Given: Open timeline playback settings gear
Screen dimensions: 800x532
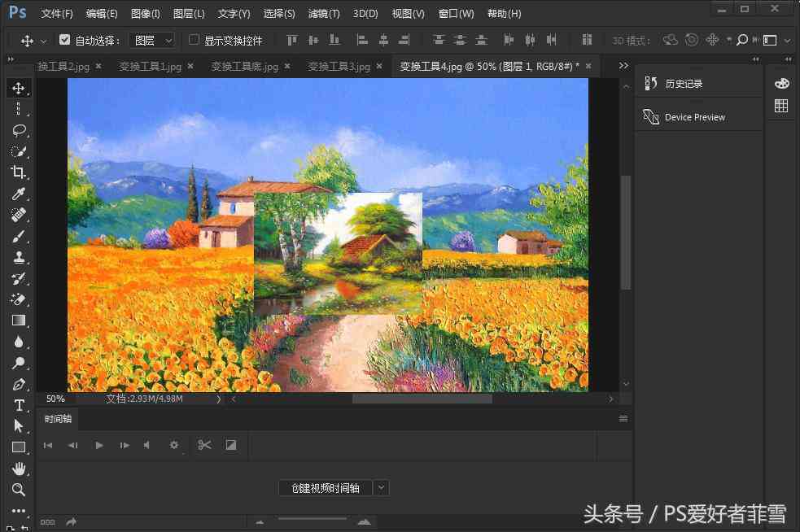Looking at the screenshot, I should (x=174, y=445).
